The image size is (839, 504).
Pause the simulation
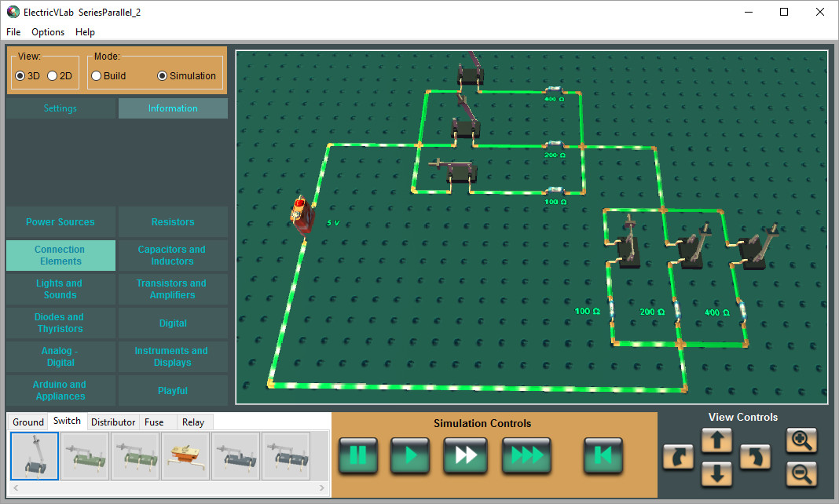click(358, 455)
